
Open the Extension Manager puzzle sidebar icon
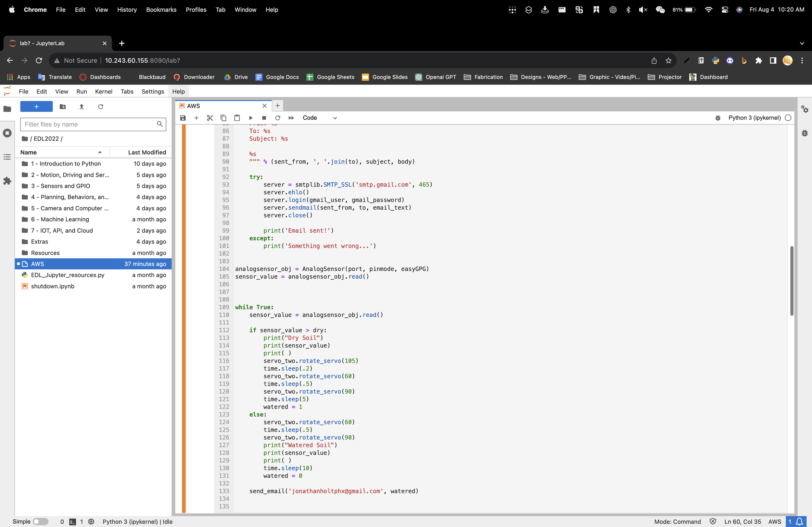point(7,181)
